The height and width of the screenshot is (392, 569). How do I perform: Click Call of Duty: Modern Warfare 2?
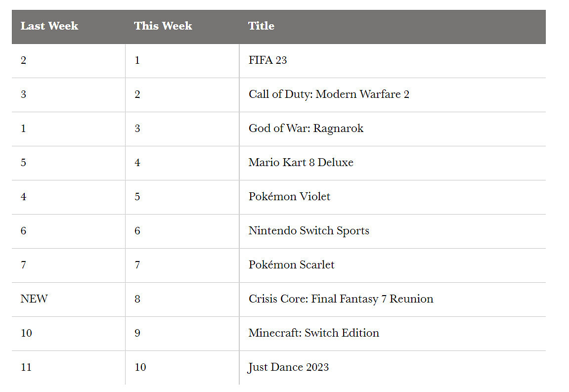(x=329, y=94)
